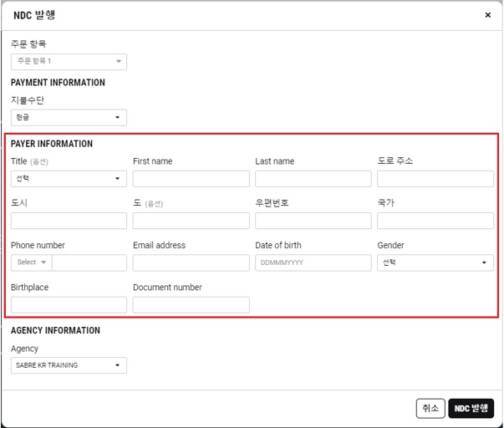The height and width of the screenshot is (428, 504).
Task: Click the 취소 cancel button
Action: 430,409
